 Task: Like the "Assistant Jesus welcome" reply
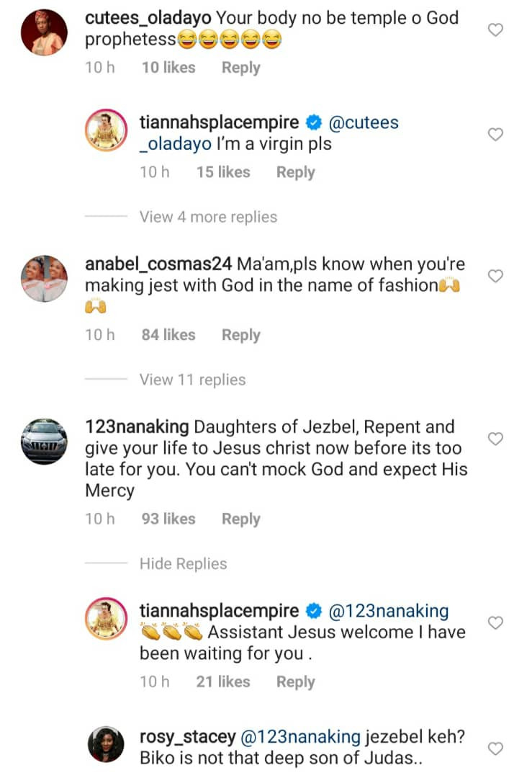pos(495,622)
